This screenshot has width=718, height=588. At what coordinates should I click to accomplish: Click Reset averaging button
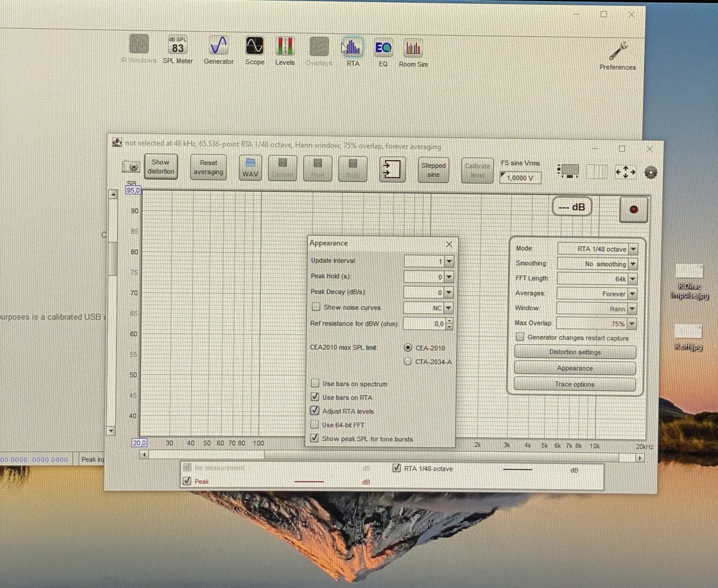(208, 168)
